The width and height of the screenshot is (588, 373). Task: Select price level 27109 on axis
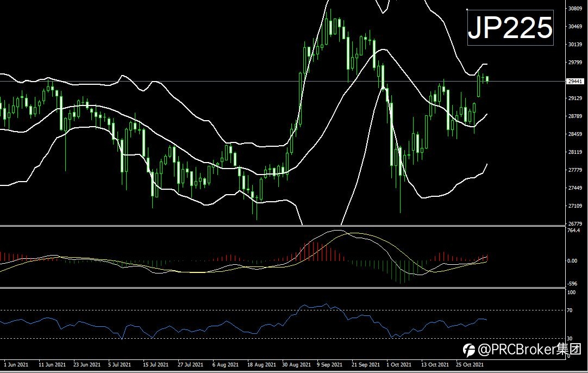pyautogui.click(x=576, y=206)
